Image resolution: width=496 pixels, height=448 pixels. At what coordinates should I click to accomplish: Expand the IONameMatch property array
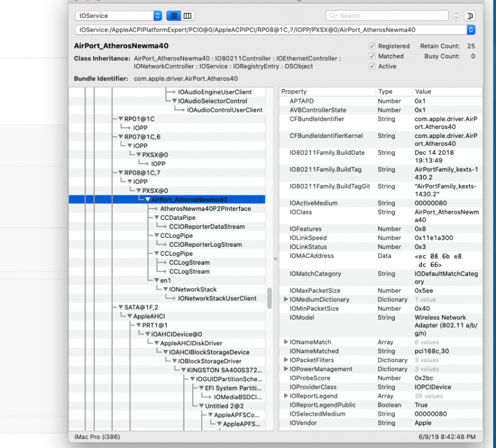point(286,342)
